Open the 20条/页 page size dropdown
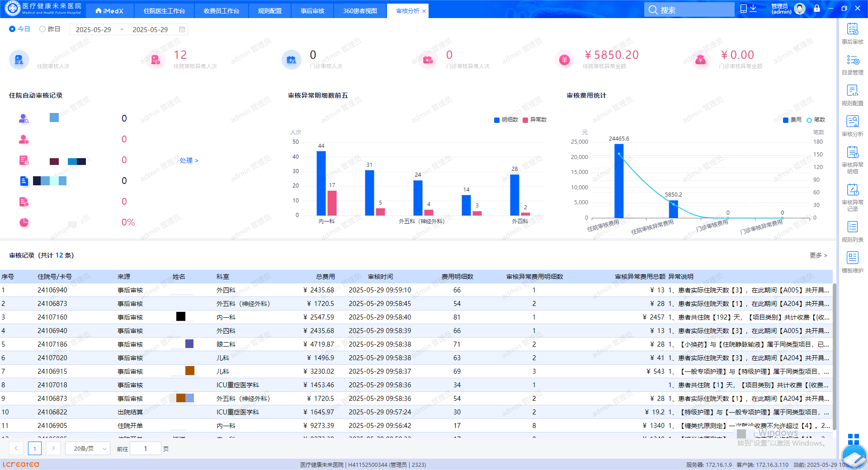868x470 pixels. (88, 448)
